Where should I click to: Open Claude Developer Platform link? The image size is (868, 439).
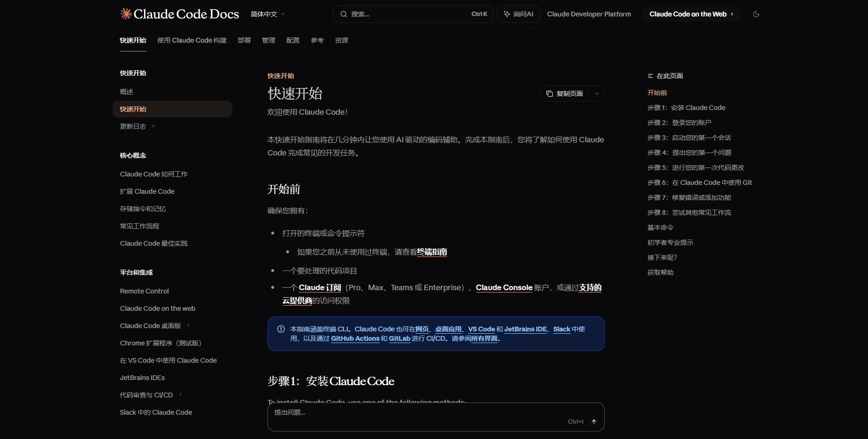(x=589, y=14)
